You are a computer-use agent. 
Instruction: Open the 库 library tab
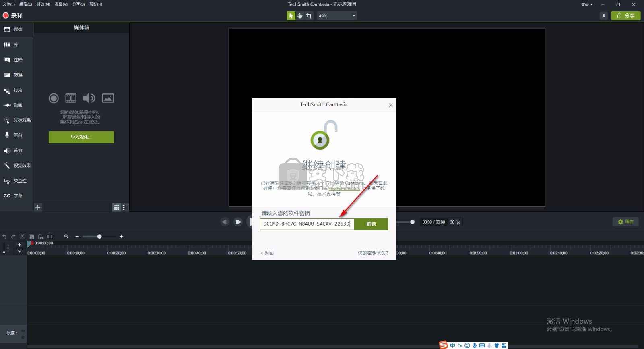[17, 45]
